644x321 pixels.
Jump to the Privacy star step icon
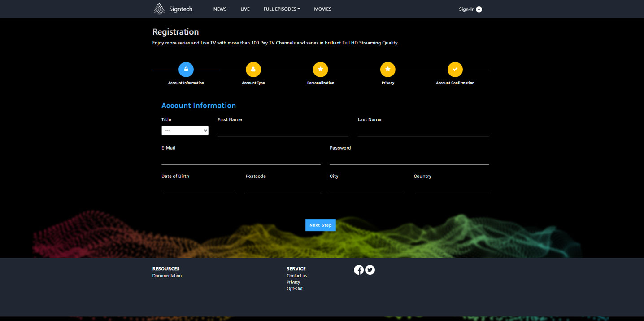point(388,70)
